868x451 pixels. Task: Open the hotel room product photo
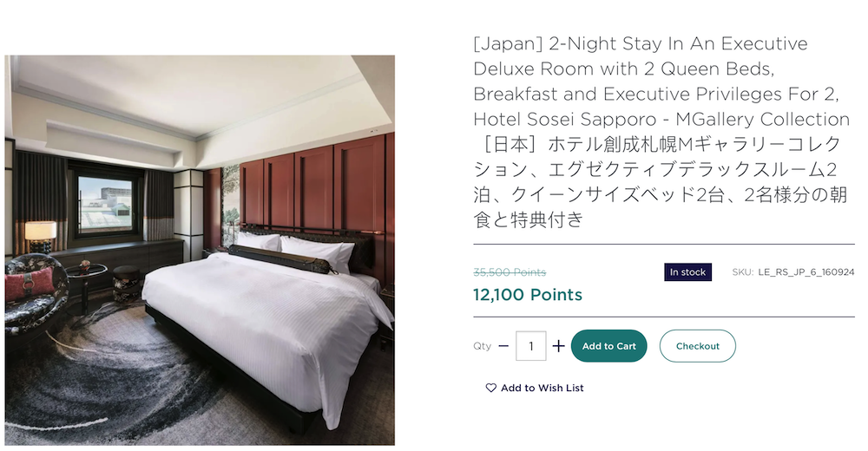(200, 250)
